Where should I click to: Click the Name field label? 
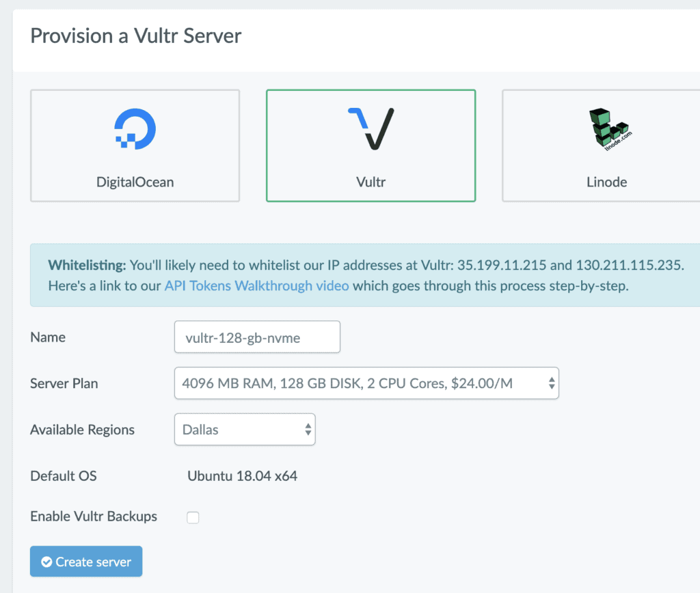[x=48, y=337]
